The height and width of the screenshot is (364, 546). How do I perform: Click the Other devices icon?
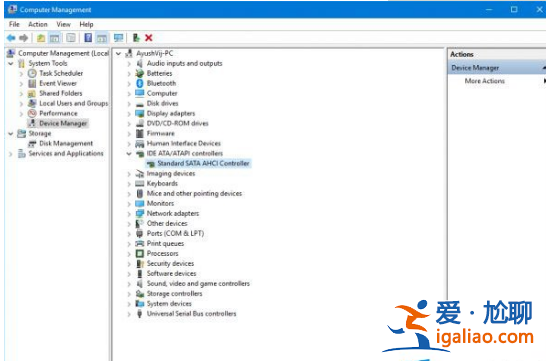pos(140,224)
